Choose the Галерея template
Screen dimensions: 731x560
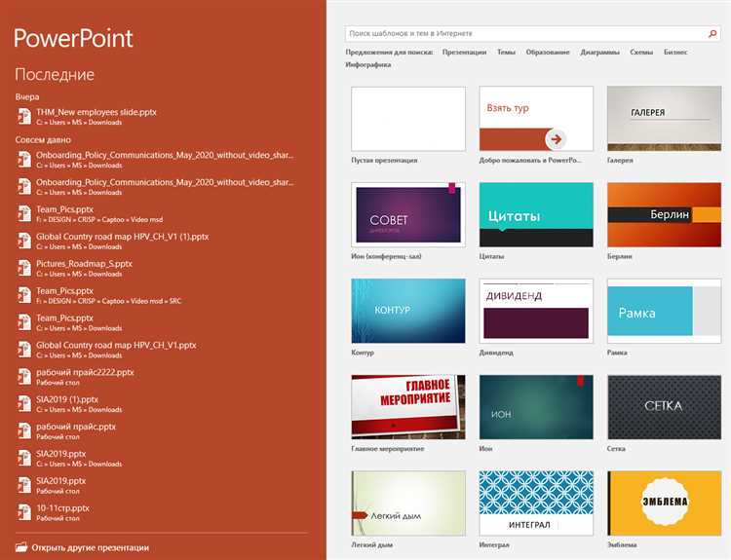664,119
